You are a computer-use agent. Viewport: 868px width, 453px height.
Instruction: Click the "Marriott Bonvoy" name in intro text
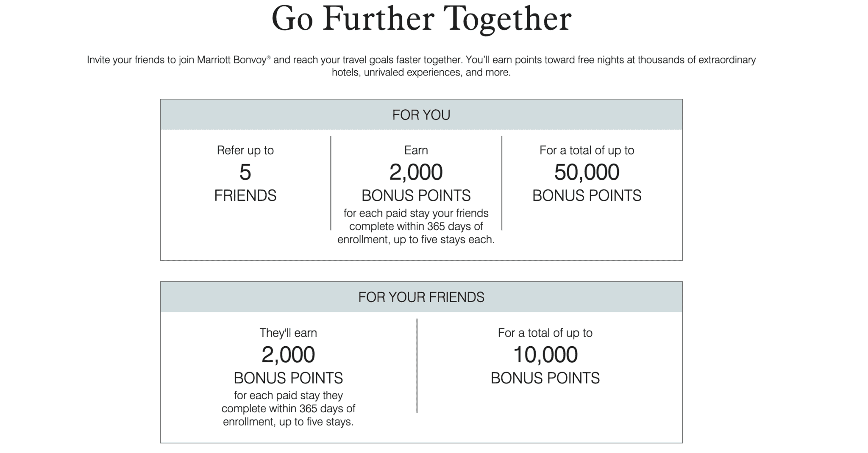(232, 60)
